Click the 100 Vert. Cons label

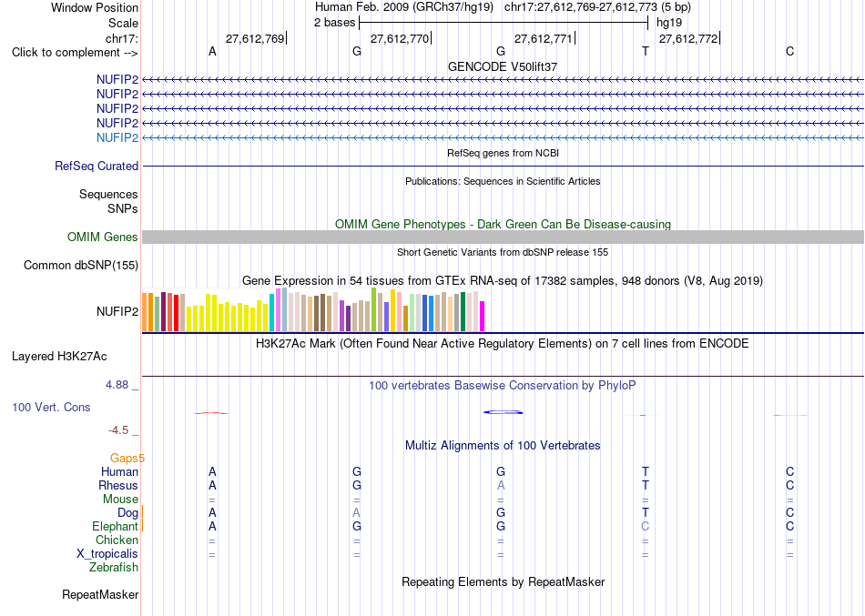[51, 407]
